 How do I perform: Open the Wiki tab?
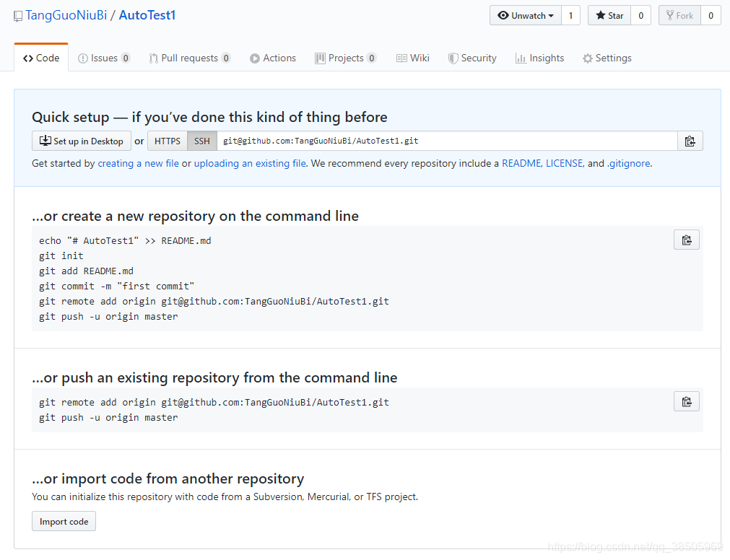tap(413, 58)
